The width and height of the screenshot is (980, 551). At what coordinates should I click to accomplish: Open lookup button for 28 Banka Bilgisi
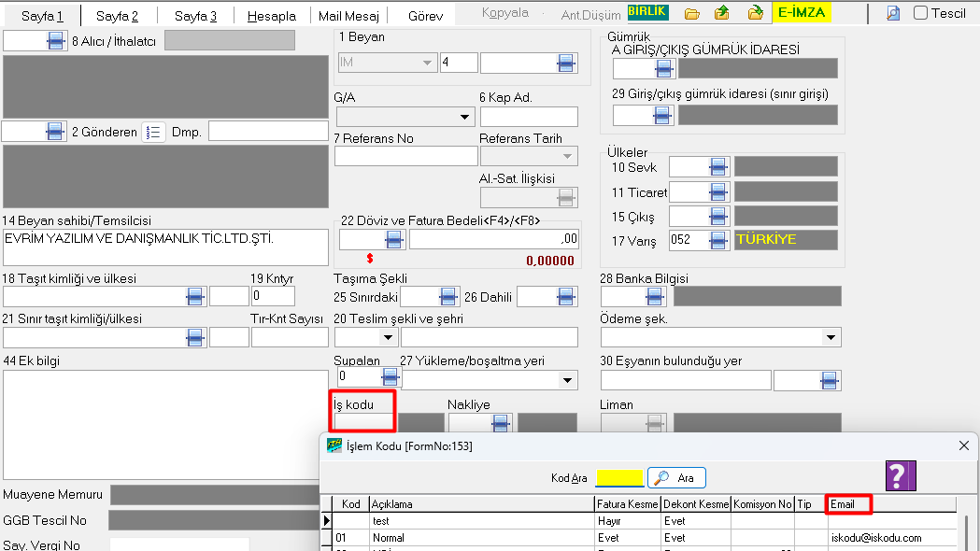pyautogui.click(x=660, y=297)
